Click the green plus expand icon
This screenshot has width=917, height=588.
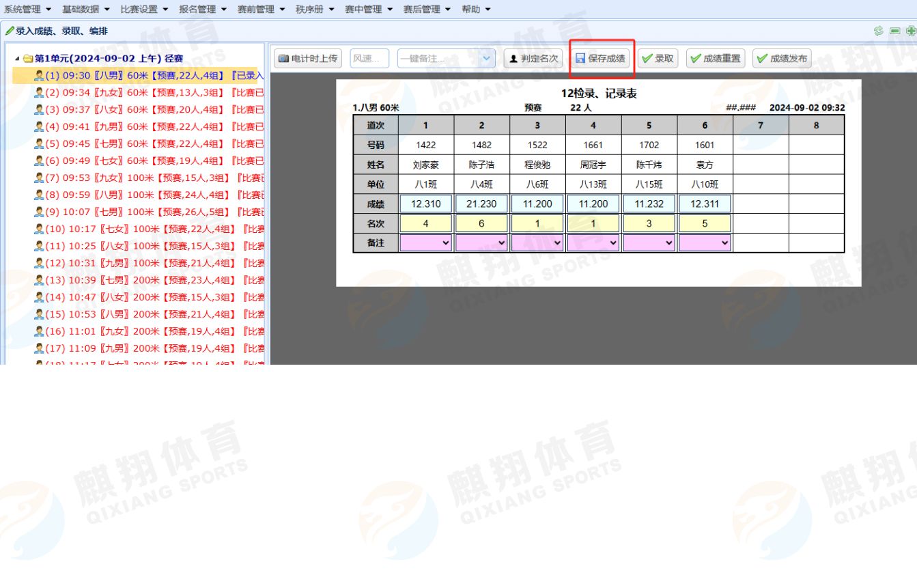pos(910,31)
